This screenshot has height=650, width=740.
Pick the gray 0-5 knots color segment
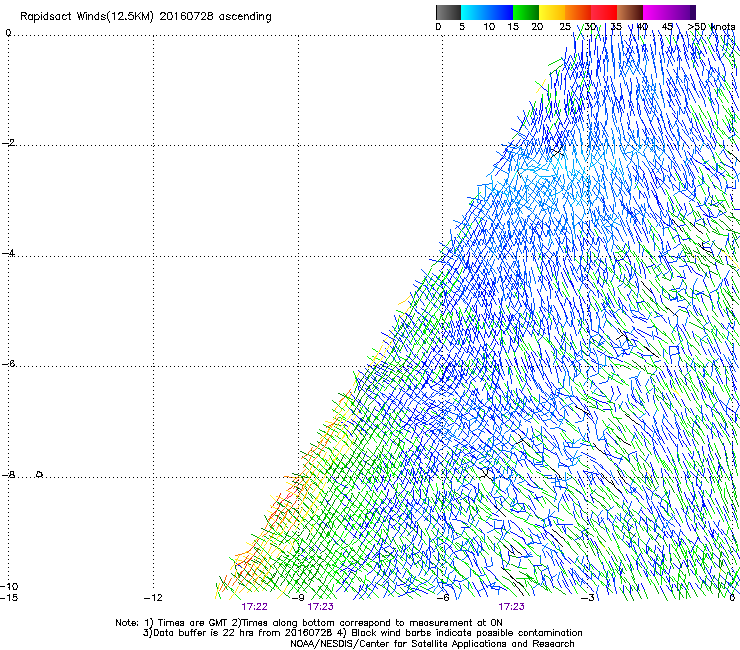(x=448, y=12)
